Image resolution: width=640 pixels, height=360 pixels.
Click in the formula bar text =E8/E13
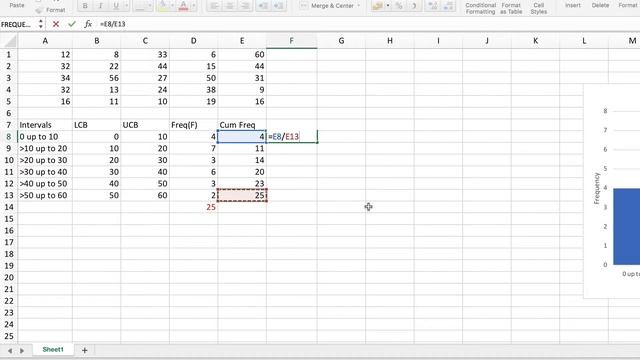pos(112,24)
